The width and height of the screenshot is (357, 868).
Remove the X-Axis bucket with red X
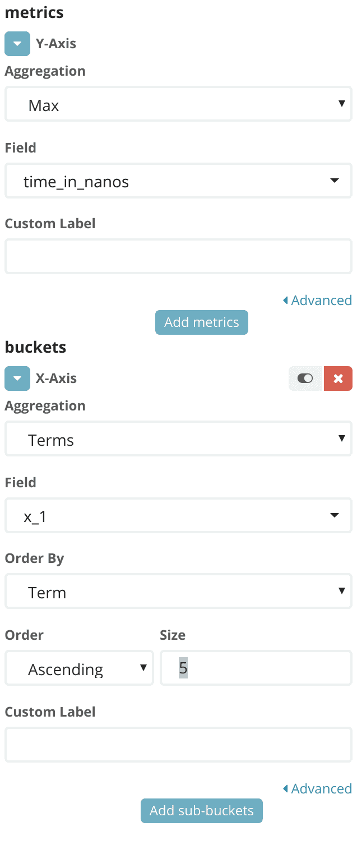pyautogui.click(x=338, y=378)
